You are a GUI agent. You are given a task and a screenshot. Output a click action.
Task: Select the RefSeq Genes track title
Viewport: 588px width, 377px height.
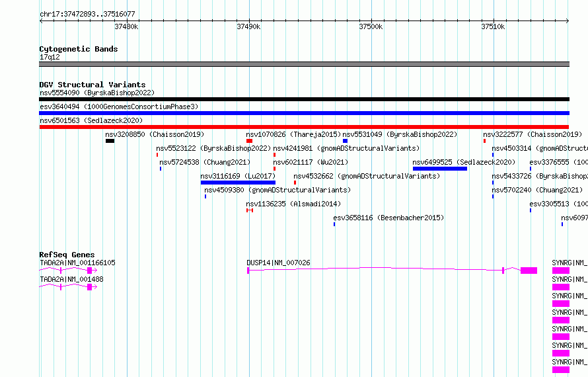[x=67, y=255]
